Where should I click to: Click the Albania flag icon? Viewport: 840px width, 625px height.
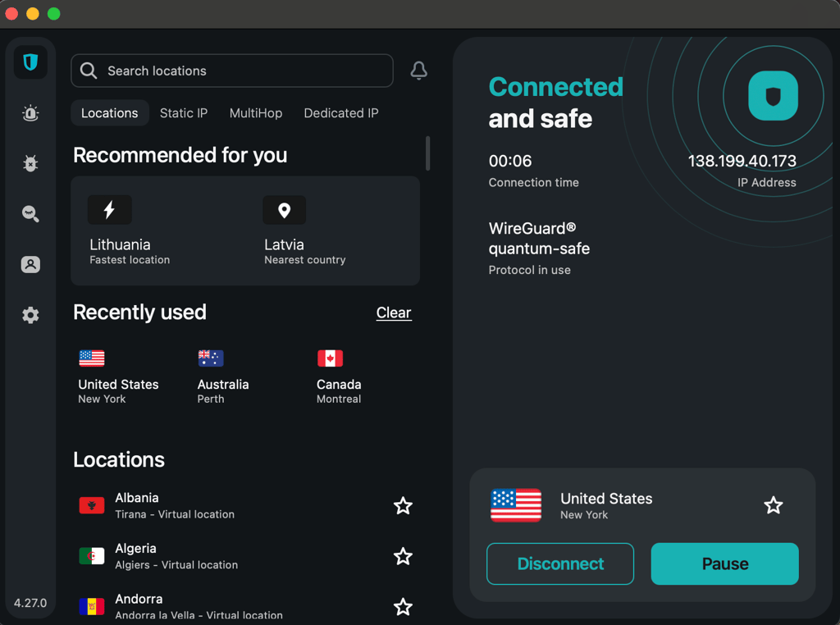pyautogui.click(x=92, y=505)
